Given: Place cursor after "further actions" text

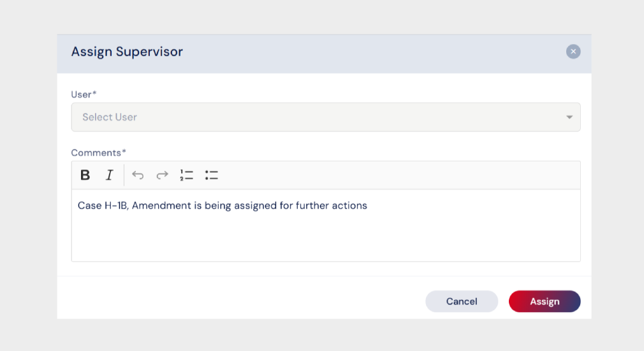Looking at the screenshot, I should [x=368, y=205].
